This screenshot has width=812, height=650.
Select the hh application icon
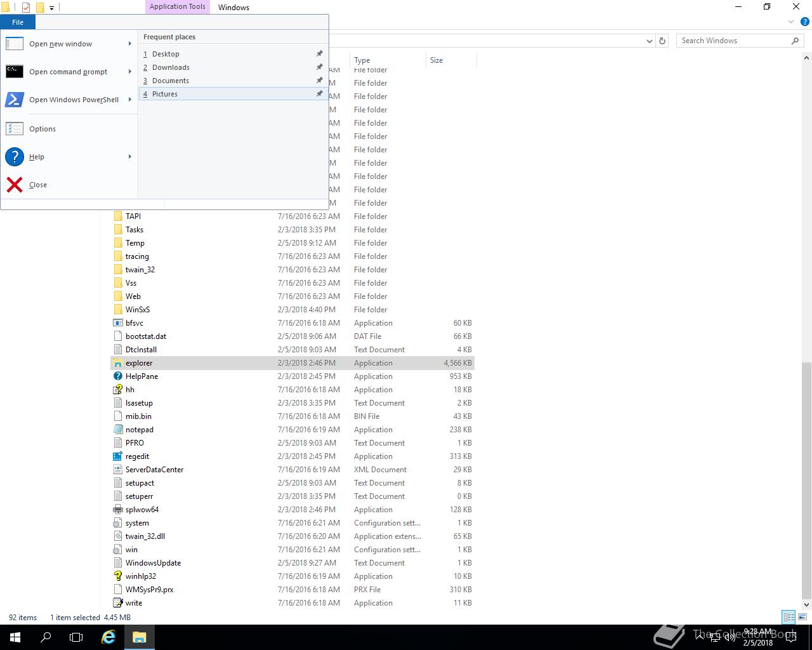(117, 390)
